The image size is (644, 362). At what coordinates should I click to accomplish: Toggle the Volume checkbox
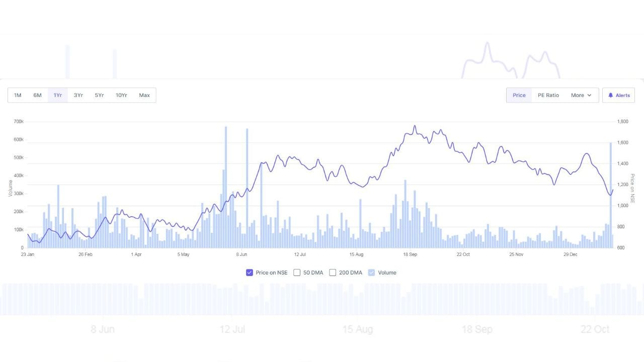coord(372,273)
